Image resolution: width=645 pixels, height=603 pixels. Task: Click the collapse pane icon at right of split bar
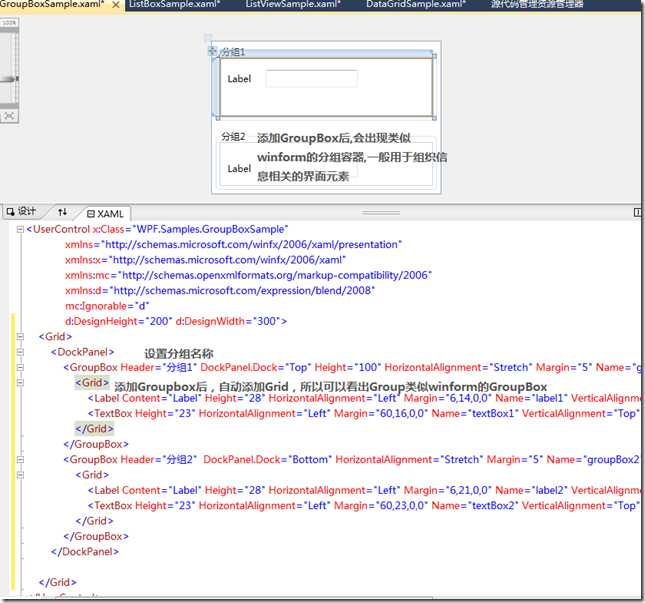637,212
